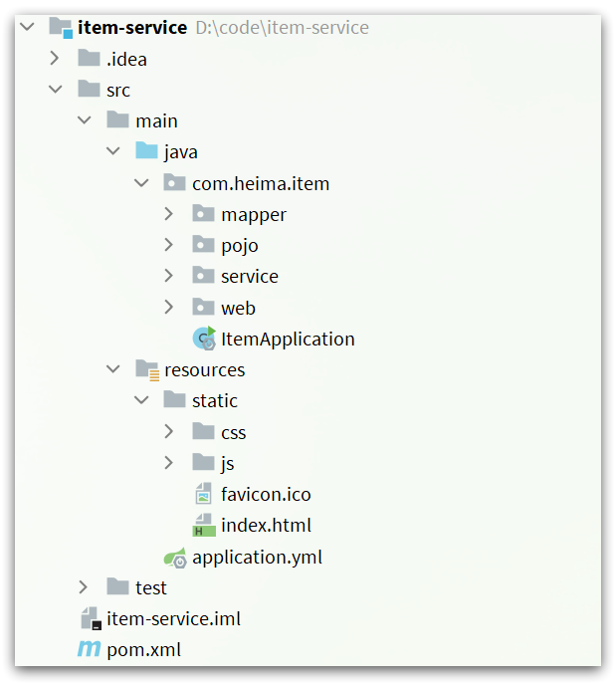
Task: Click the item-service.iml module file icon
Action: tap(90, 618)
